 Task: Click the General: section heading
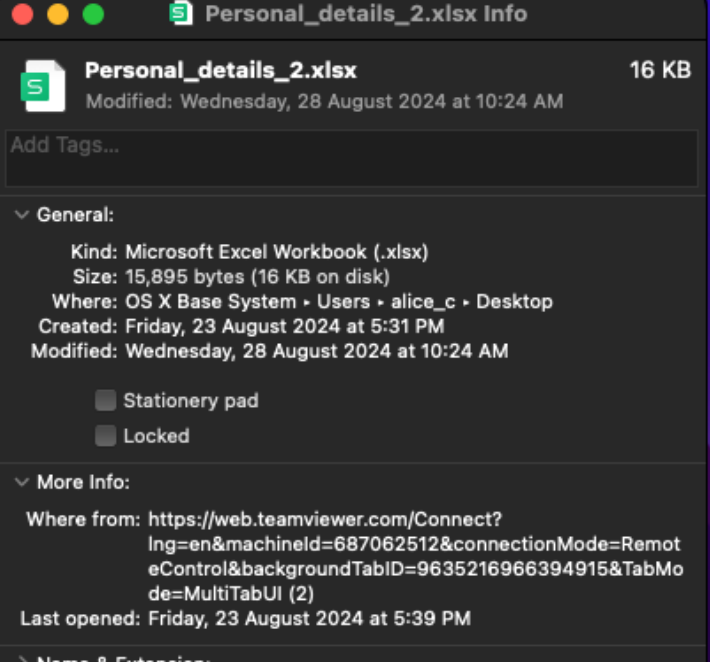pos(75,215)
